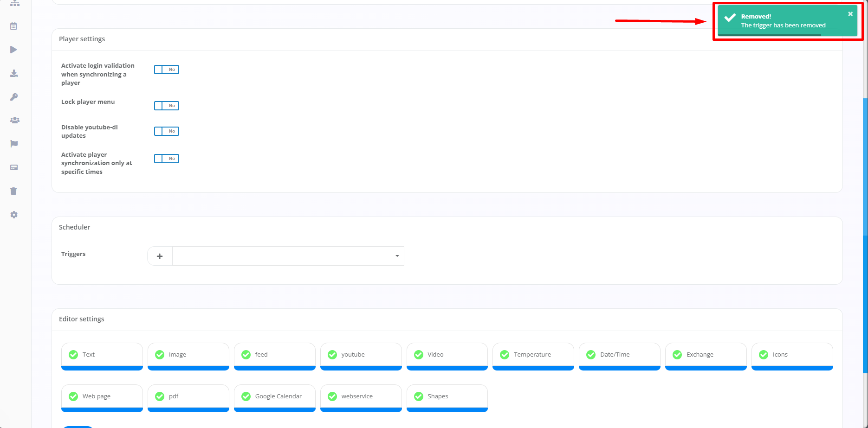868x428 pixels.
Task: Open the key icon in the sidebar
Action: pyautogui.click(x=14, y=97)
